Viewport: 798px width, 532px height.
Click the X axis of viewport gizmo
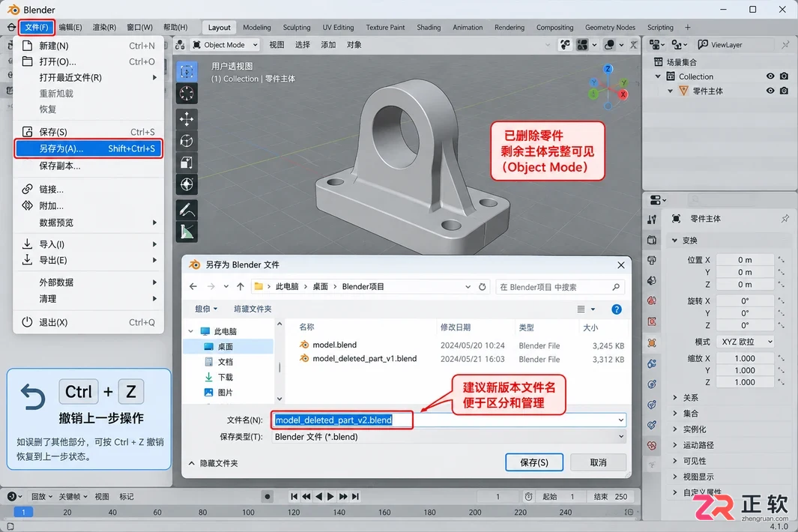pyautogui.click(x=623, y=94)
